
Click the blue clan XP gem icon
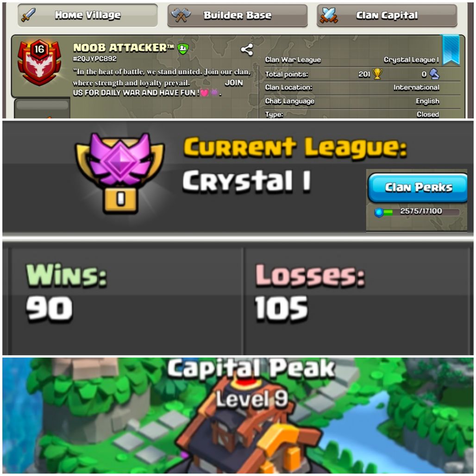tap(379, 212)
